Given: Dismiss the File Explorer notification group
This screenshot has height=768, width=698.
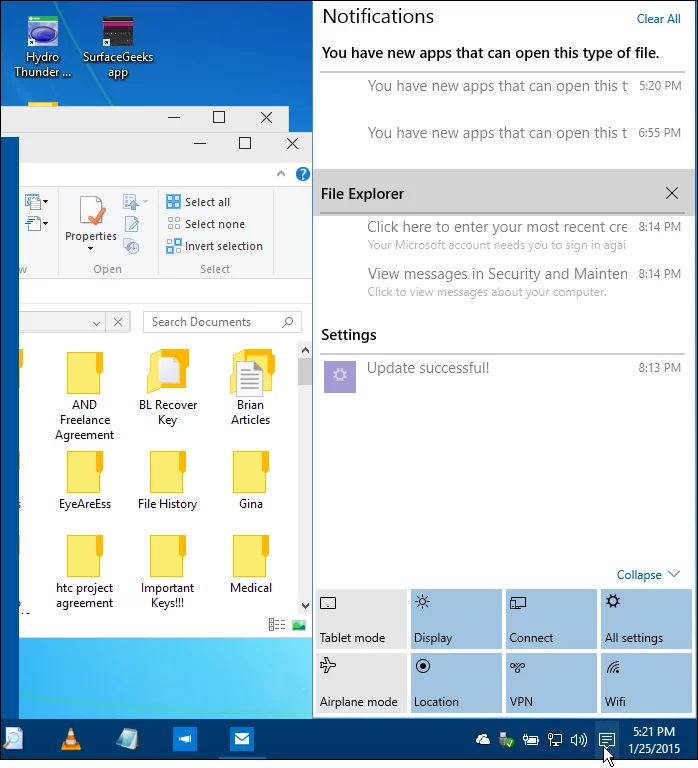Looking at the screenshot, I should point(672,193).
